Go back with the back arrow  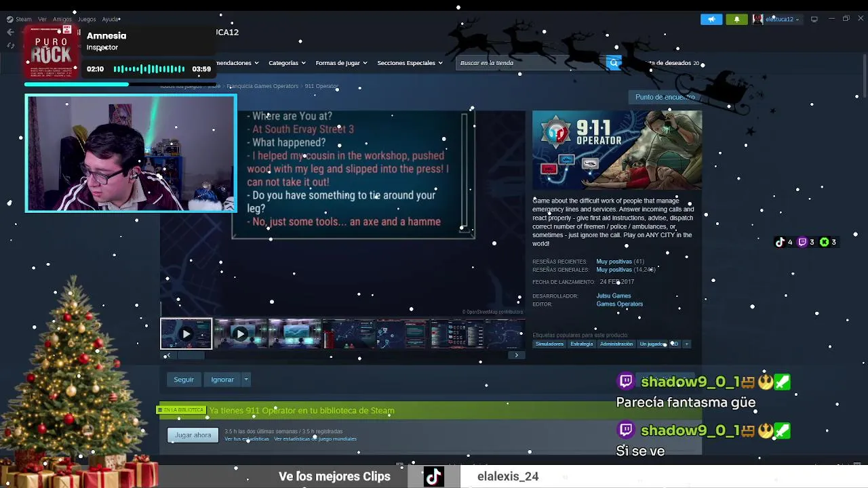pyautogui.click(x=10, y=32)
